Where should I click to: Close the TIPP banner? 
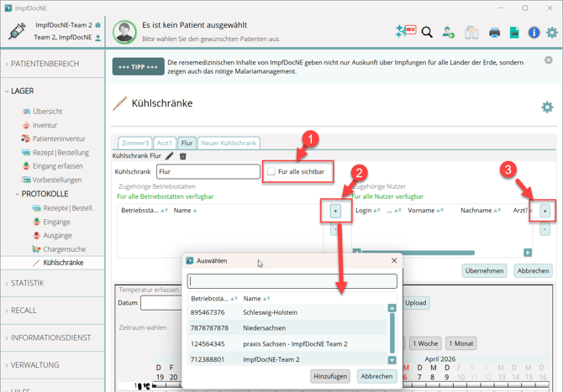pyautogui.click(x=548, y=60)
